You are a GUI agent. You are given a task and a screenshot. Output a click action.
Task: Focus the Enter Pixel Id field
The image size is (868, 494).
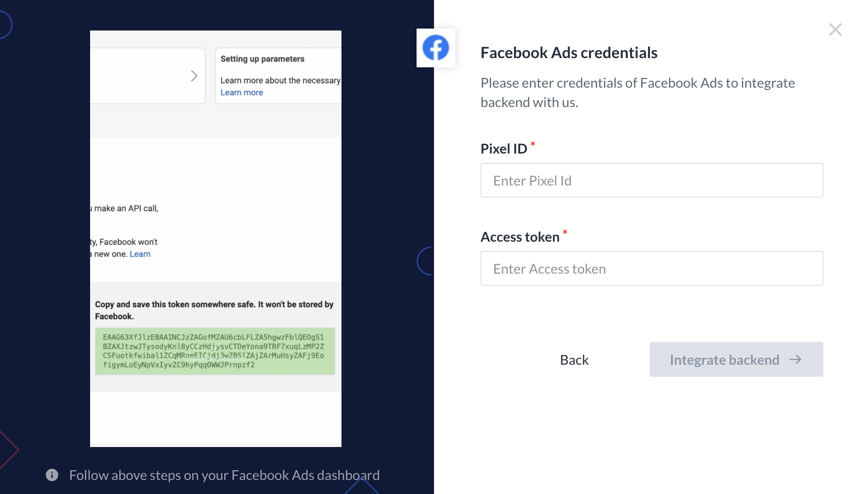(651, 180)
